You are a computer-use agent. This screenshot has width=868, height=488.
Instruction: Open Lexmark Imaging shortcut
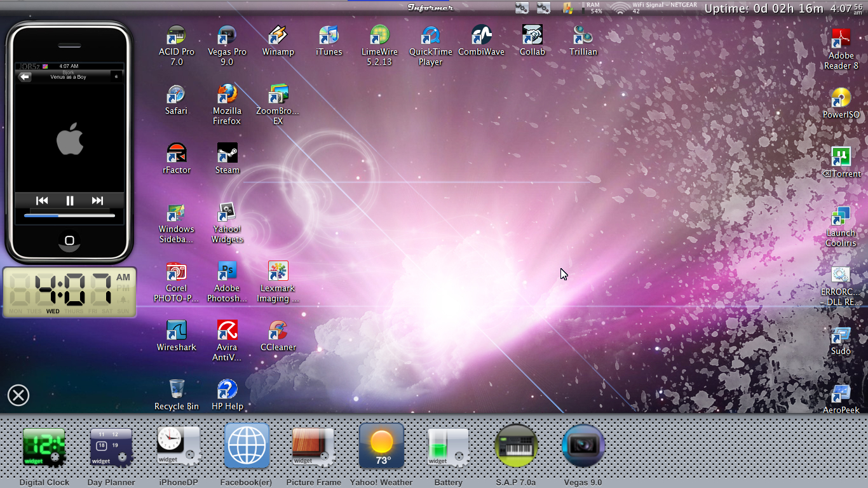pos(278,281)
